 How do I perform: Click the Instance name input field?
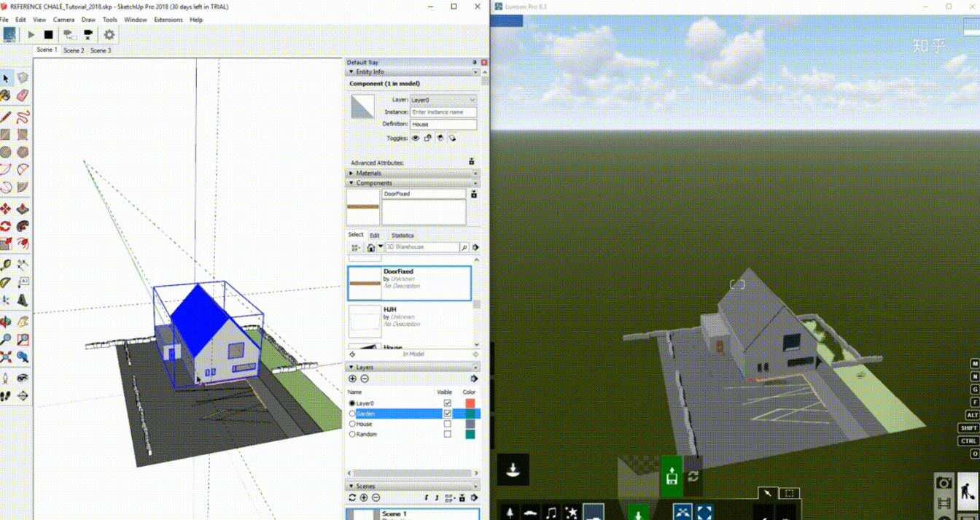pyautogui.click(x=443, y=112)
